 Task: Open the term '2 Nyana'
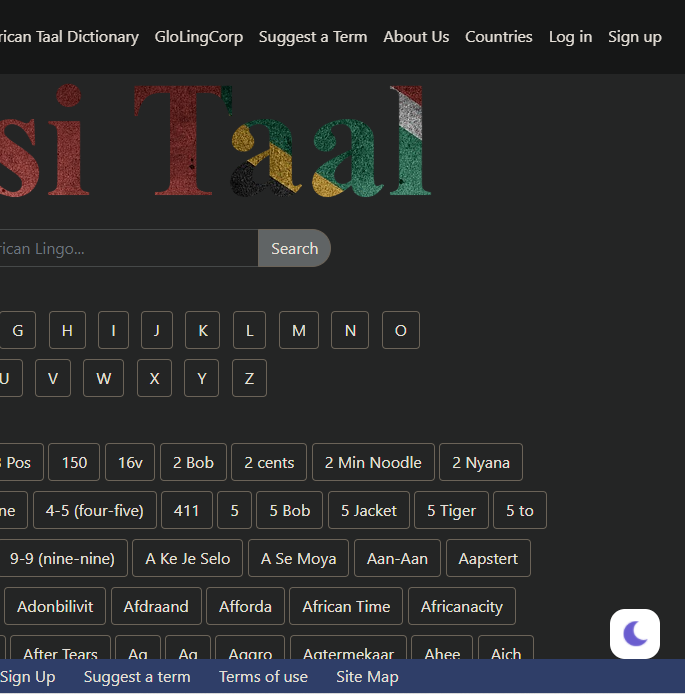tap(481, 462)
